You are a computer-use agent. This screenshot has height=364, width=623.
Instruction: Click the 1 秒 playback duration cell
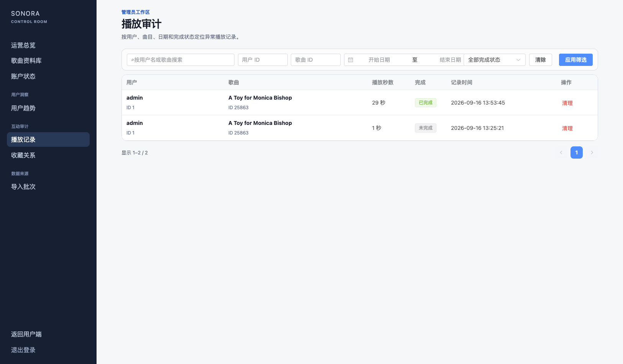(x=377, y=128)
